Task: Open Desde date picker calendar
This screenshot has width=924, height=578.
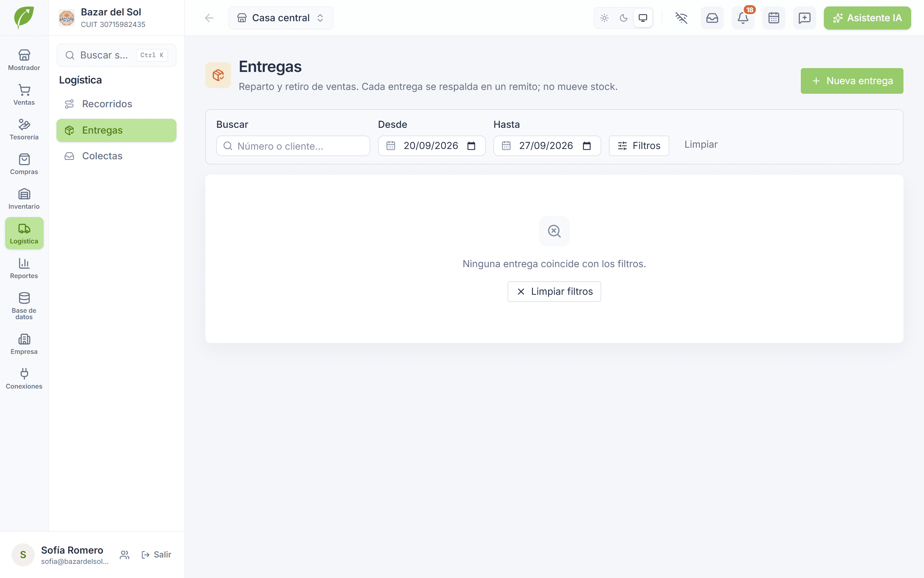Action: (471, 146)
